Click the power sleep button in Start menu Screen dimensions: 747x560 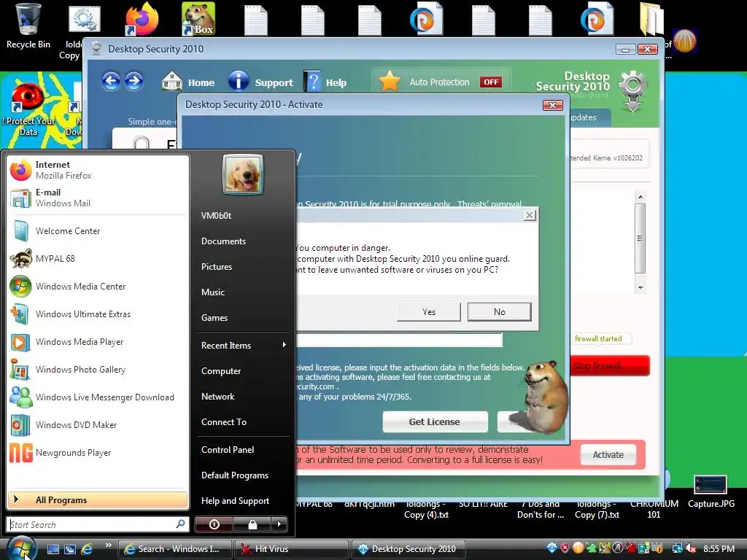tap(214, 524)
